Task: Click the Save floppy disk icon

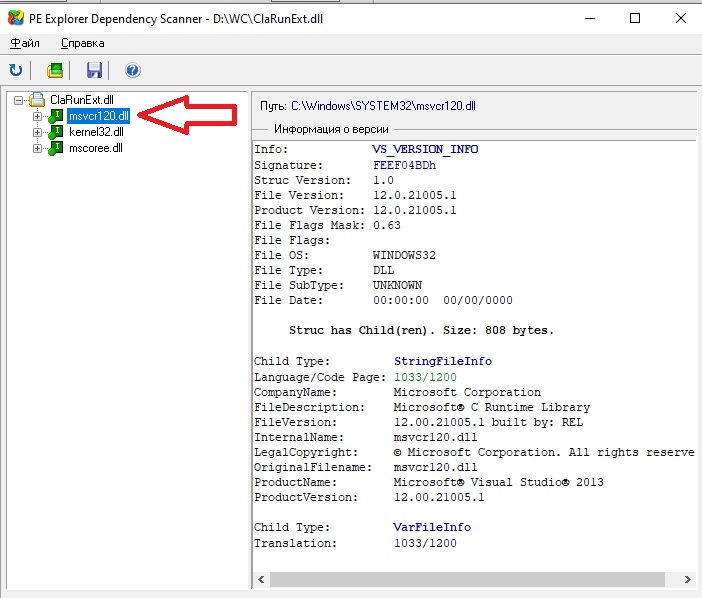Action: [95, 70]
